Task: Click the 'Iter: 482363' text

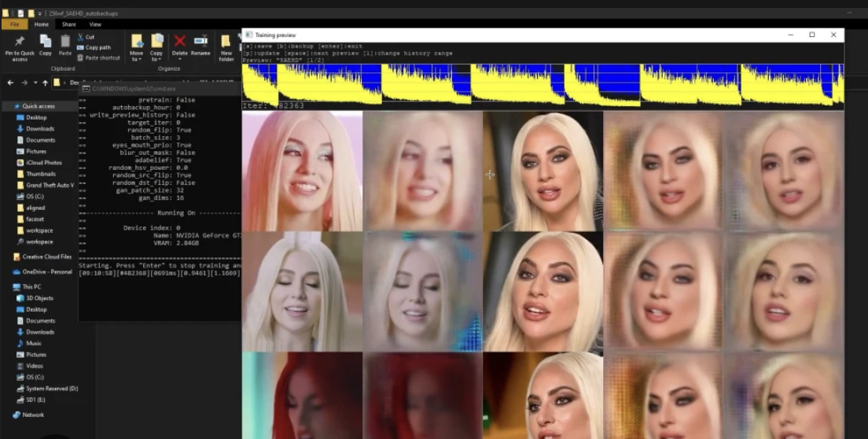Action: [273, 105]
